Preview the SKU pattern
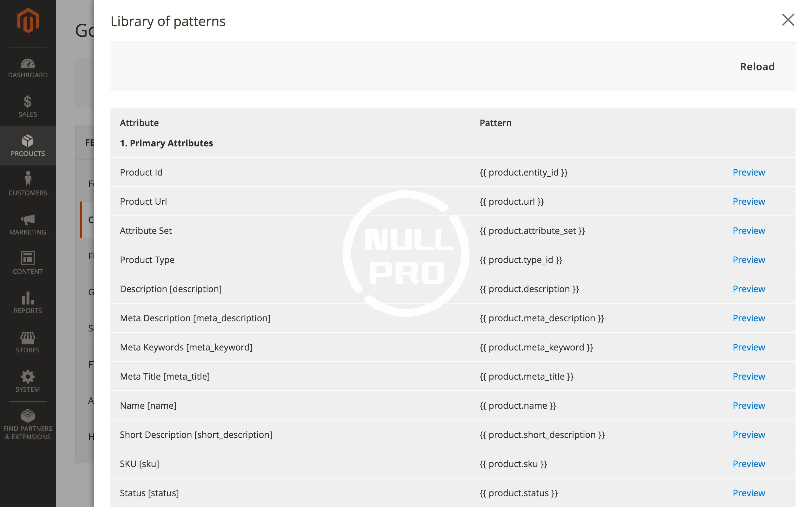Viewport: 812px width, 507px height. tap(749, 464)
